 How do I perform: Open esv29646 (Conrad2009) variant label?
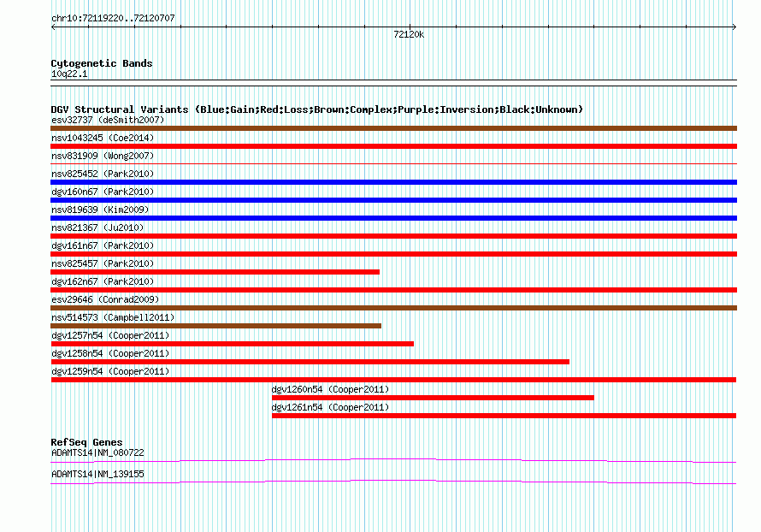[x=105, y=299]
